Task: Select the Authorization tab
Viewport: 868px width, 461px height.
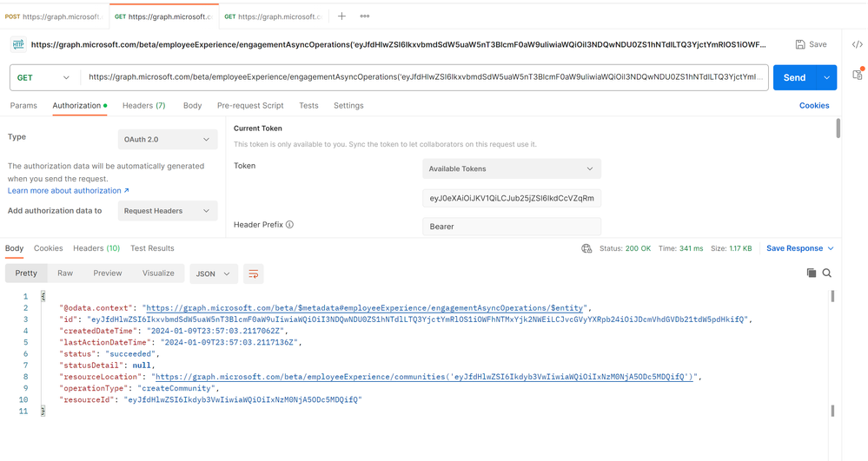Action: click(x=80, y=106)
